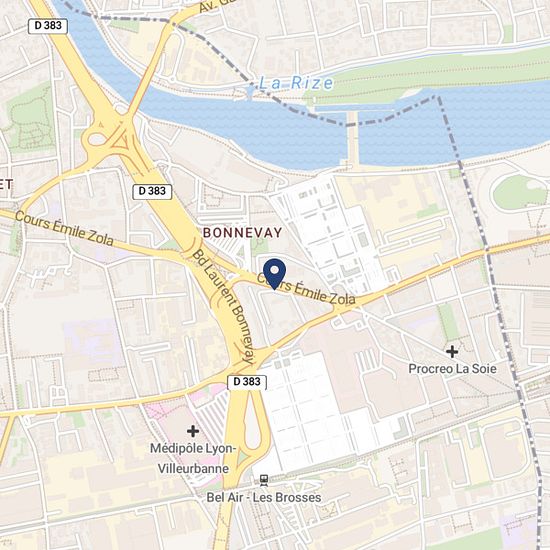Select the oval green park at right edge
This screenshot has width=550, height=550.
520,193
